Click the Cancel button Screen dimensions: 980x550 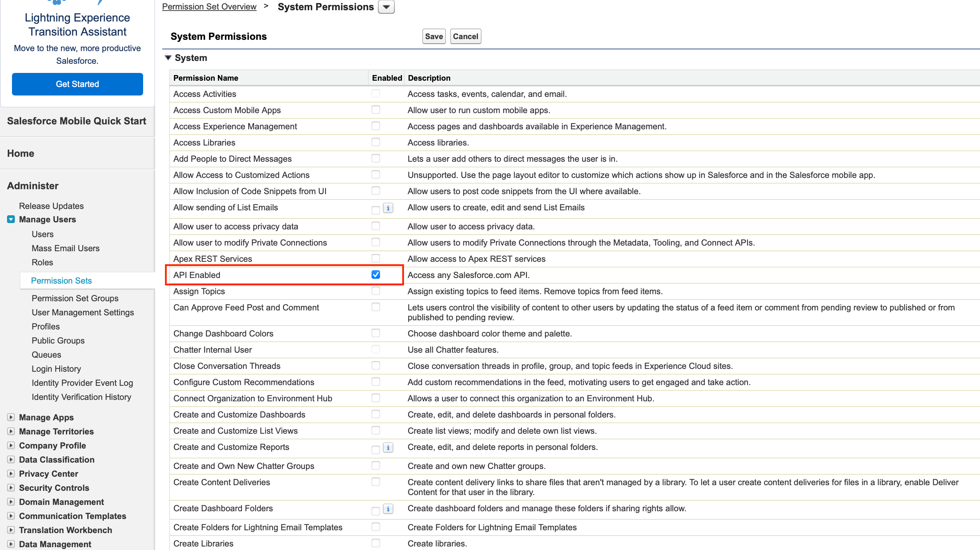(x=465, y=36)
